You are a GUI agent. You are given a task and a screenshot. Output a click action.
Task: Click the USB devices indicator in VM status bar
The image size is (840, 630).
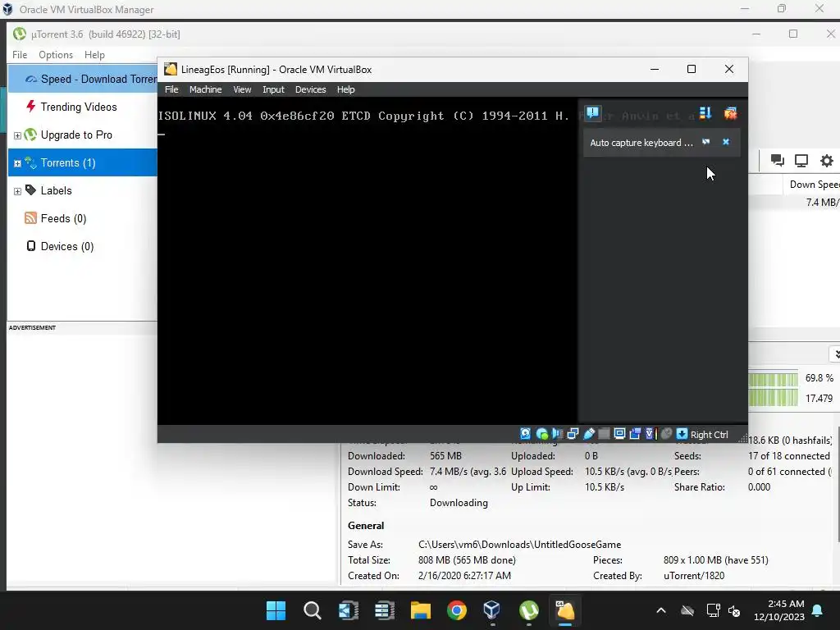pyautogui.click(x=589, y=434)
